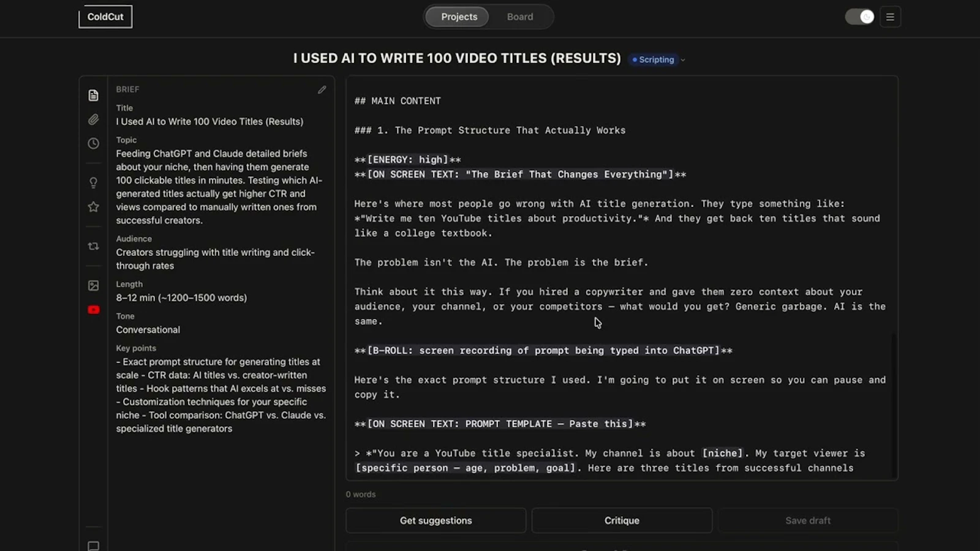Image resolution: width=980 pixels, height=551 pixels.
Task: Open the thumbnail image icon
Action: pyautogui.click(x=93, y=285)
